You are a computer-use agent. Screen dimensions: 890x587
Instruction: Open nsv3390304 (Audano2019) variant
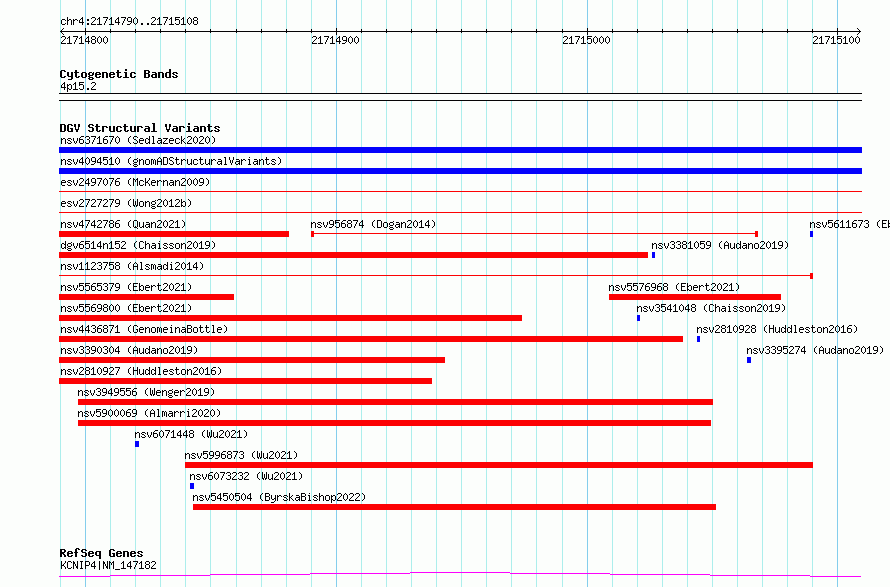[129, 350]
